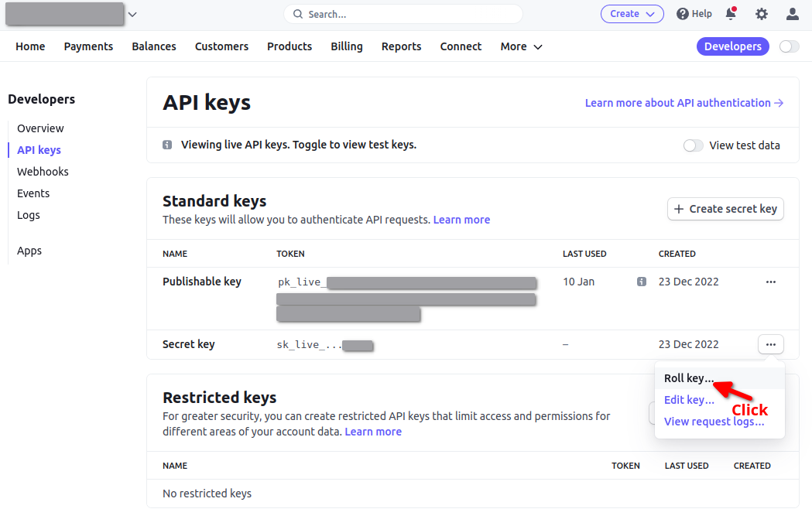The height and width of the screenshot is (526, 812).
Task: Click info icon next to Viewing live API keys
Action: tap(167, 145)
